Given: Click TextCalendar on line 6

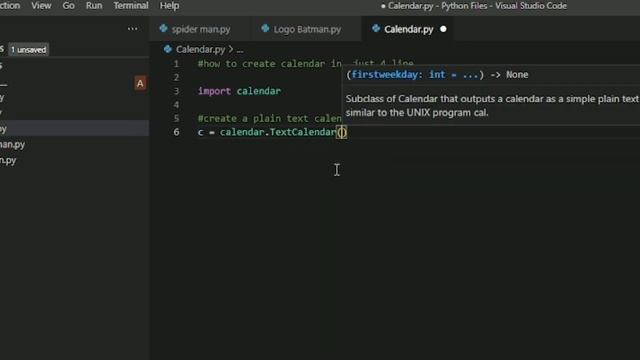Looking at the screenshot, I should coord(303,132).
